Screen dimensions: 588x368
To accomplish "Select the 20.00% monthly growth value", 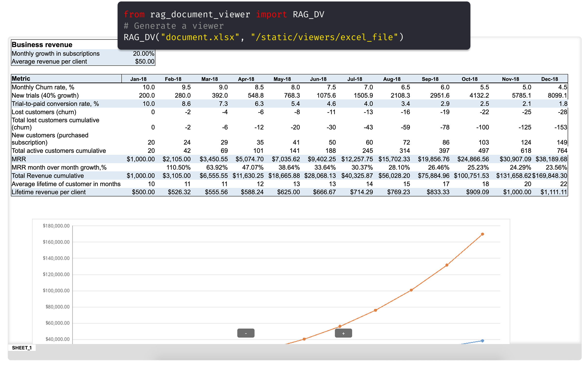I will pyautogui.click(x=143, y=53).
